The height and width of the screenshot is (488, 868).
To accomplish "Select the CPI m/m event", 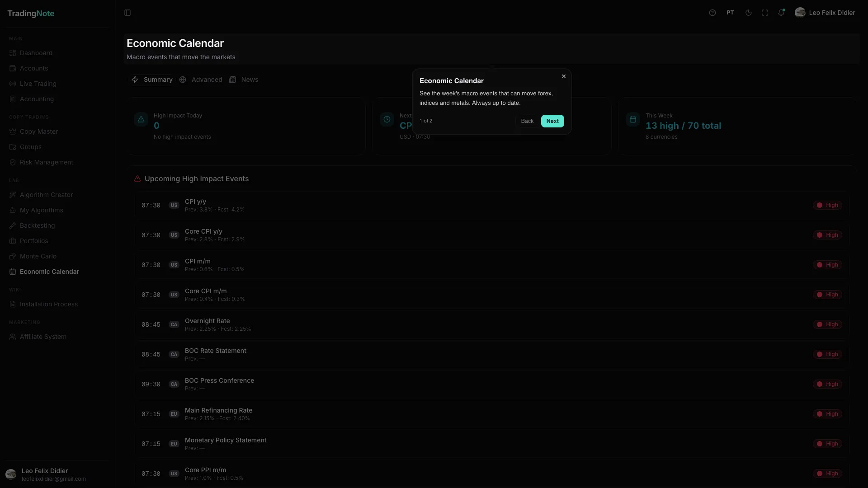I will point(491,265).
